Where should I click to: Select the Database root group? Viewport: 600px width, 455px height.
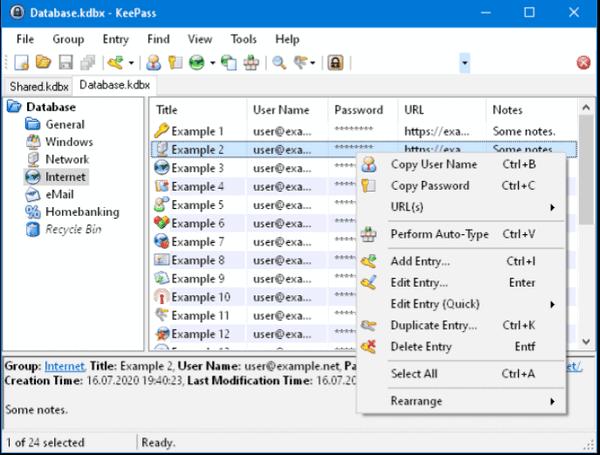click(51, 107)
